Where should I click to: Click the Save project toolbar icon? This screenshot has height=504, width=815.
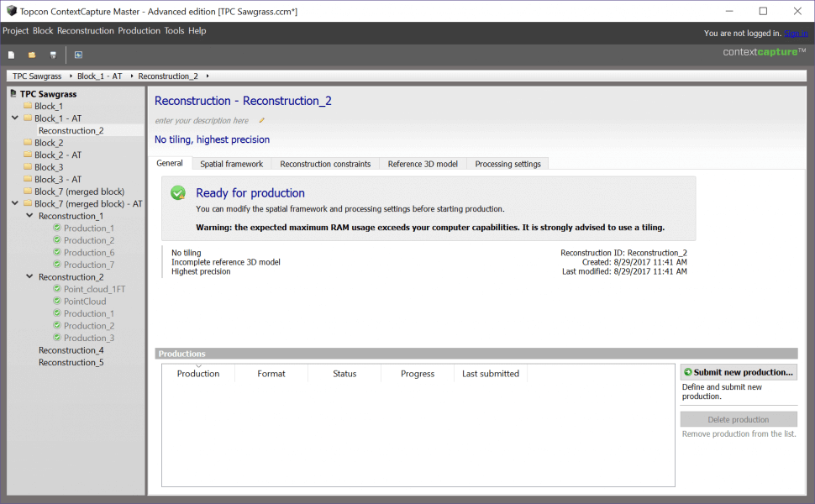click(52, 55)
